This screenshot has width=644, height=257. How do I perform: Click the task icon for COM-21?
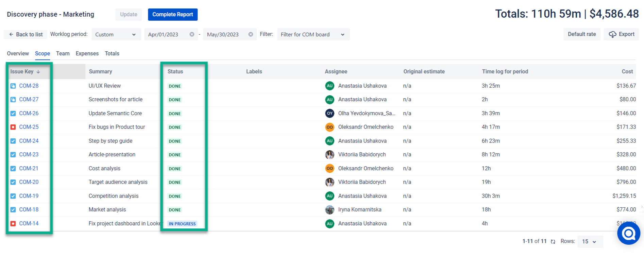[x=13, y=169]
